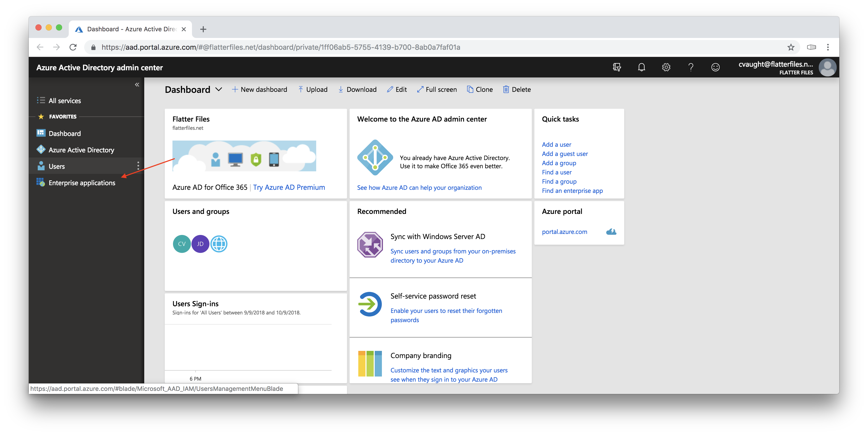The image size is (868, 435).
Task: Click the Azure portal cloud icon
Action: (x=611, y=232)
